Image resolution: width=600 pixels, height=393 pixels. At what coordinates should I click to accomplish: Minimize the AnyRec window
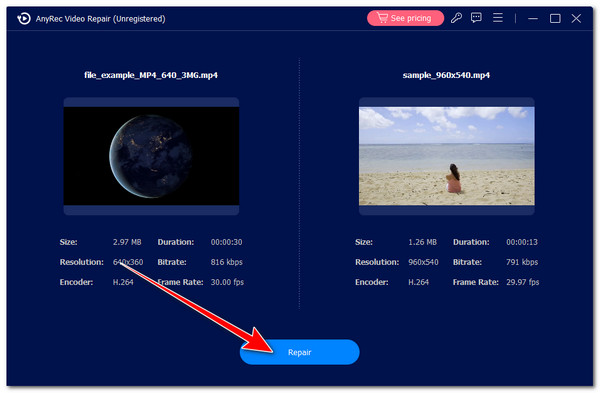pos(533,18)
